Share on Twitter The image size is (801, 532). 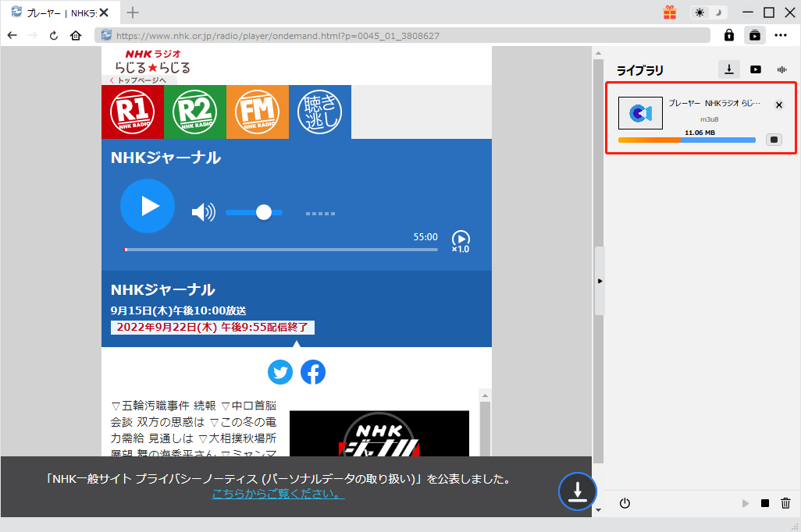click(x=280, y=372)
